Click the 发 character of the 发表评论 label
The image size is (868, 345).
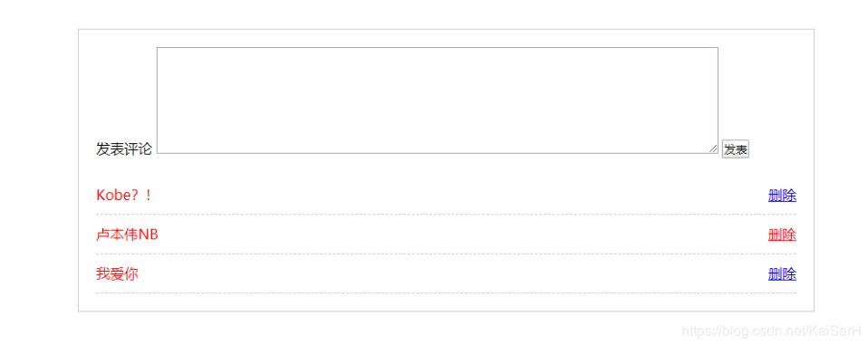(x=103, y=149)
